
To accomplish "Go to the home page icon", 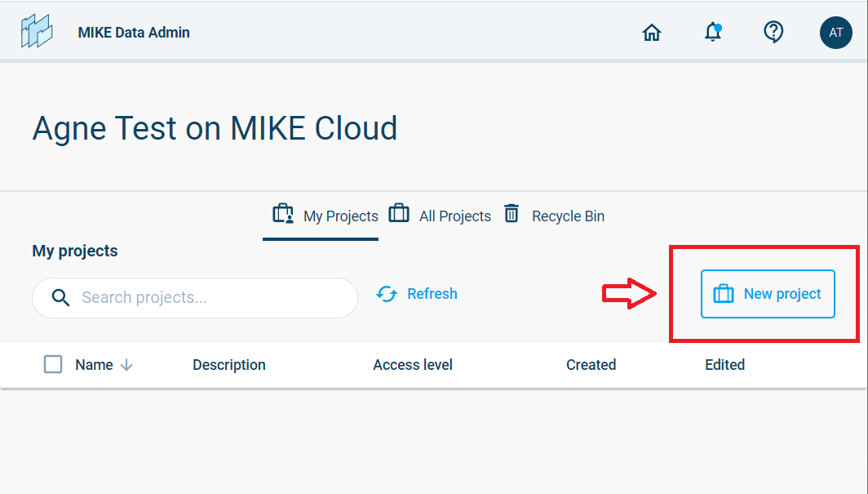I will tap(651, 33).
